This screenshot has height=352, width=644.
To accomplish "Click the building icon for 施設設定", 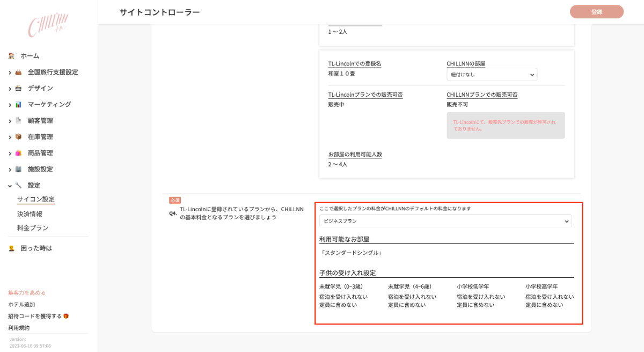I will [x=18, y=169].
